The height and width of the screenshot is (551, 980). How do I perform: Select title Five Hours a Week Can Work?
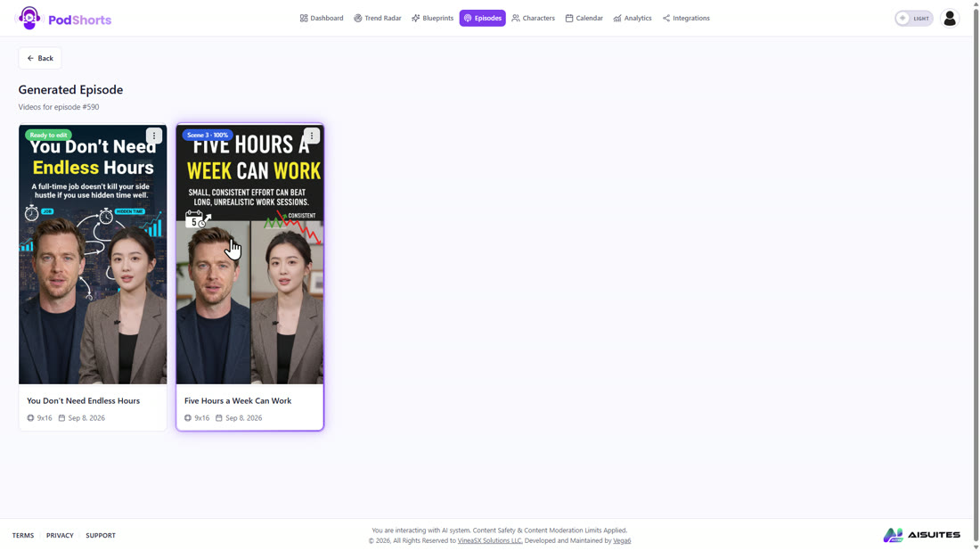238,401
